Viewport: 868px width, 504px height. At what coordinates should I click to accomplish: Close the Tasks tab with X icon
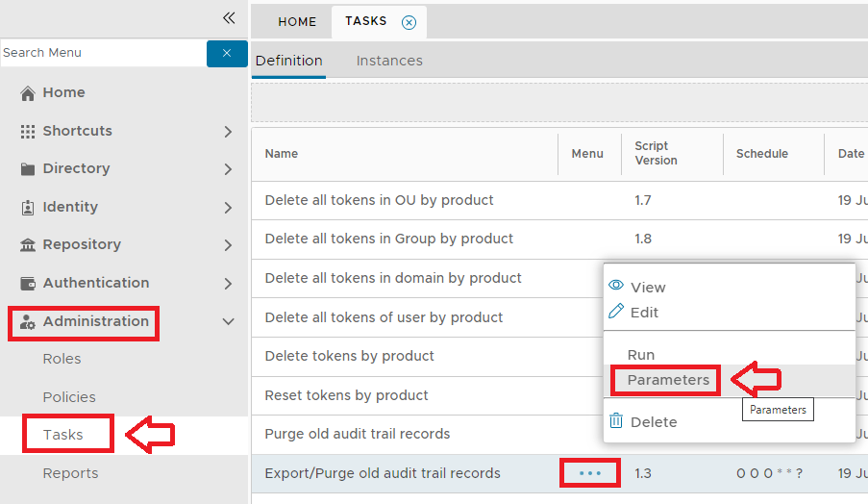(409, 22)
